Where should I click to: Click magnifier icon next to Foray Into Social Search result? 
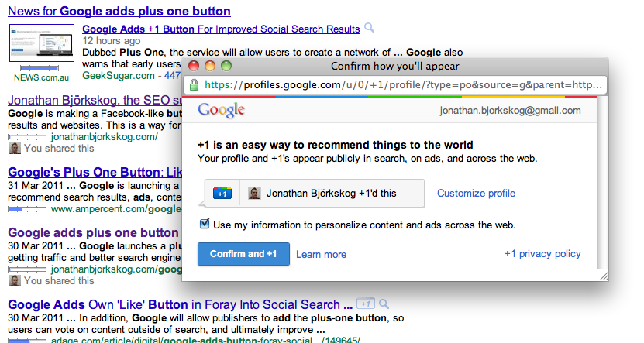click(384, 304)
